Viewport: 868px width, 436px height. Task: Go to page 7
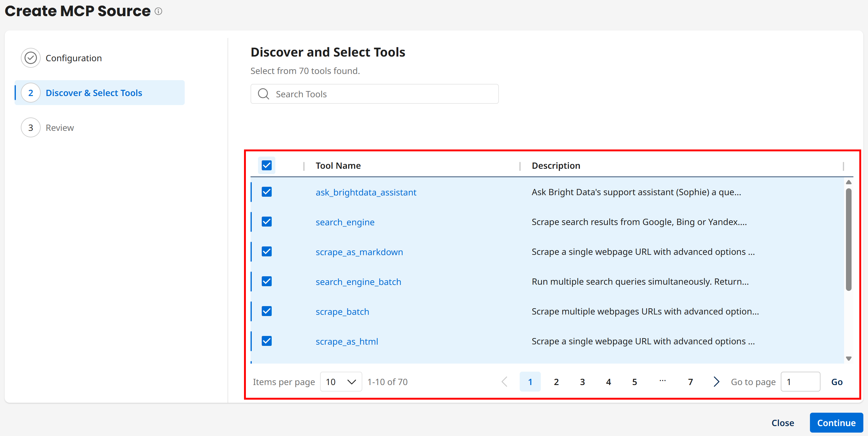690,382
